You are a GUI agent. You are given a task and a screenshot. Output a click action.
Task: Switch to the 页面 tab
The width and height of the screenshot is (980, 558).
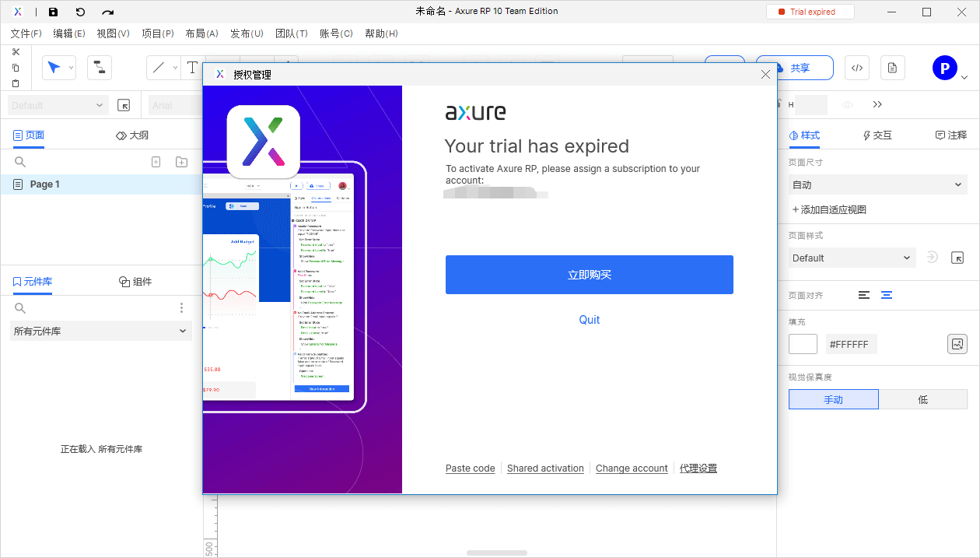[x=29, y=135]
